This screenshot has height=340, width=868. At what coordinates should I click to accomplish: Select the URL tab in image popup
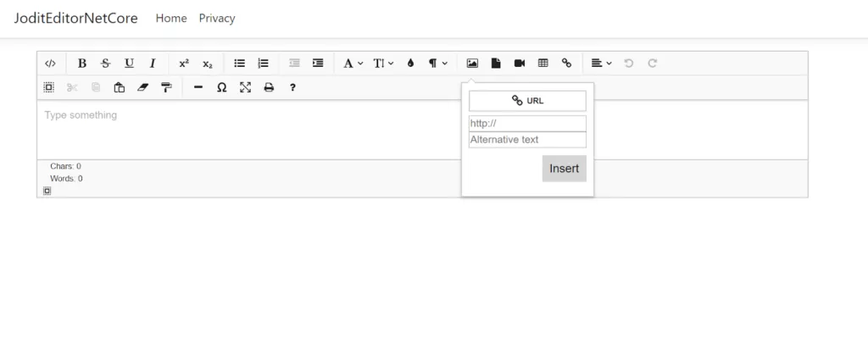pos(527,101)
